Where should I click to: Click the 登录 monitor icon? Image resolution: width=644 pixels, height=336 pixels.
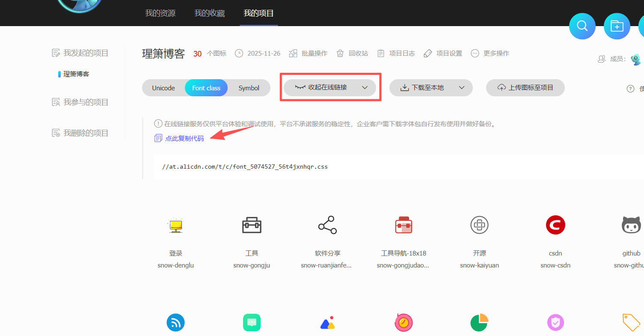click(x=175, y=225)
